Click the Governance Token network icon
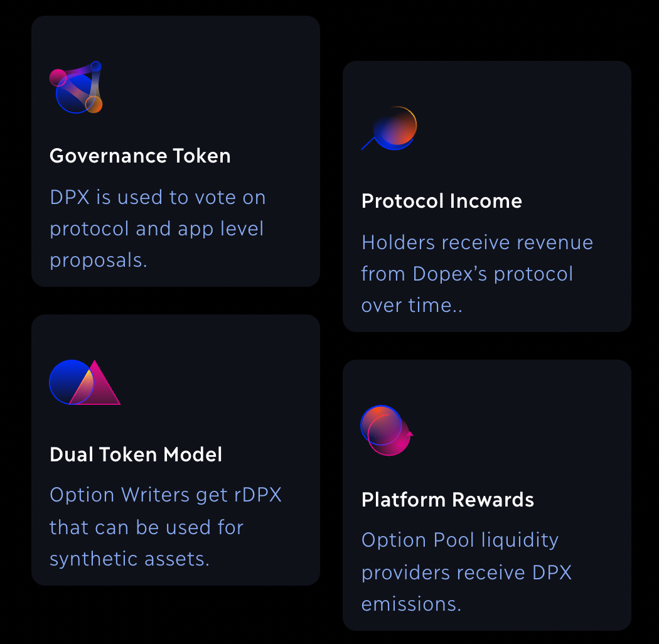 (x=76, y=88)
